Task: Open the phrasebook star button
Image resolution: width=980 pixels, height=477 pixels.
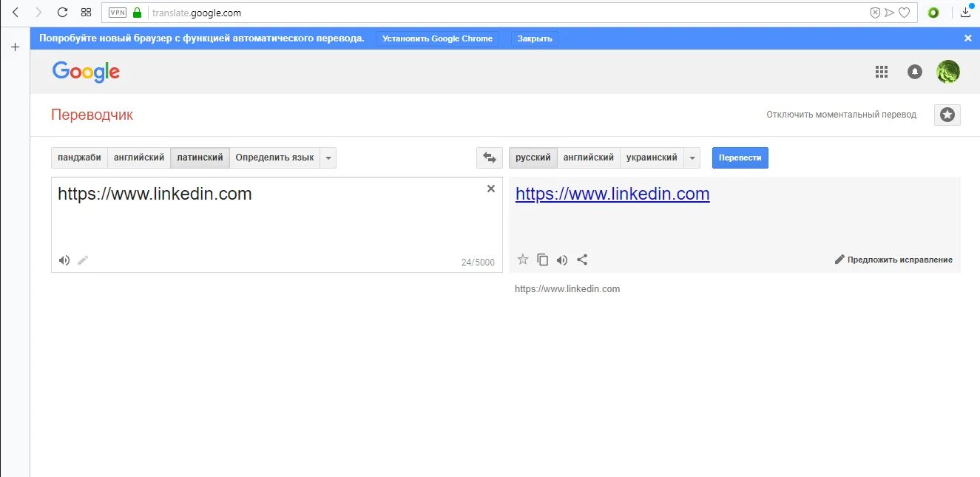Action: point(947,115)
